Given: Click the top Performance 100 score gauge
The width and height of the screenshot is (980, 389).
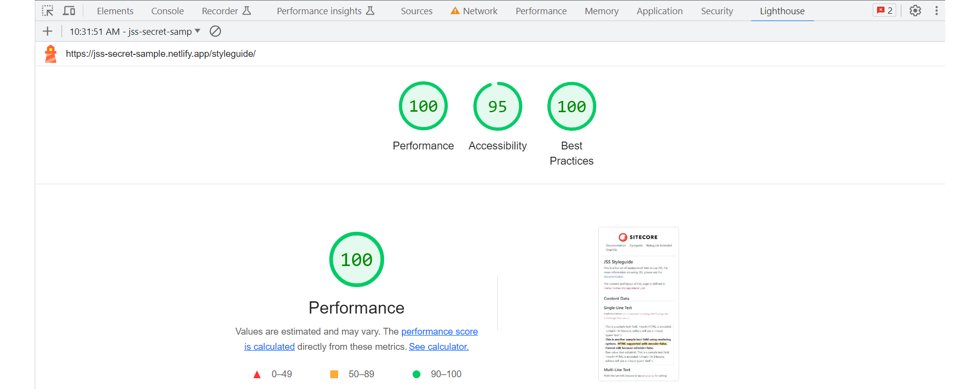Looking at the screenshot, I should click(x=423, y=106).
